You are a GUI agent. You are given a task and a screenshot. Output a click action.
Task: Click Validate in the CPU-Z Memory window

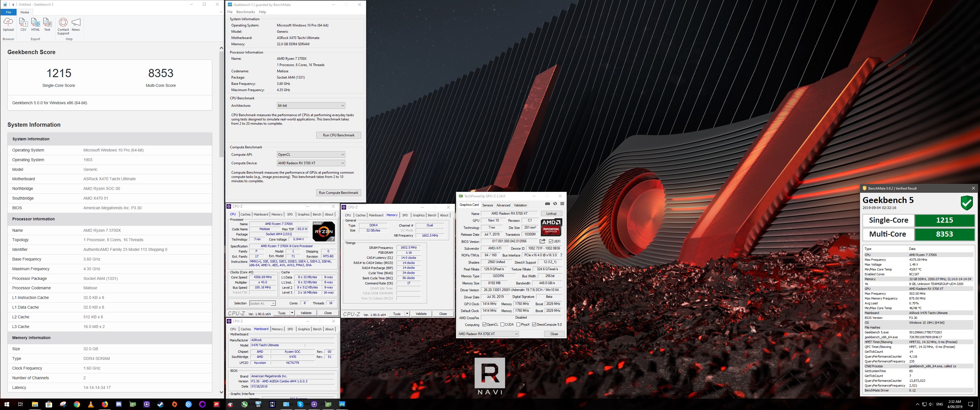click(x=421, y=314)
